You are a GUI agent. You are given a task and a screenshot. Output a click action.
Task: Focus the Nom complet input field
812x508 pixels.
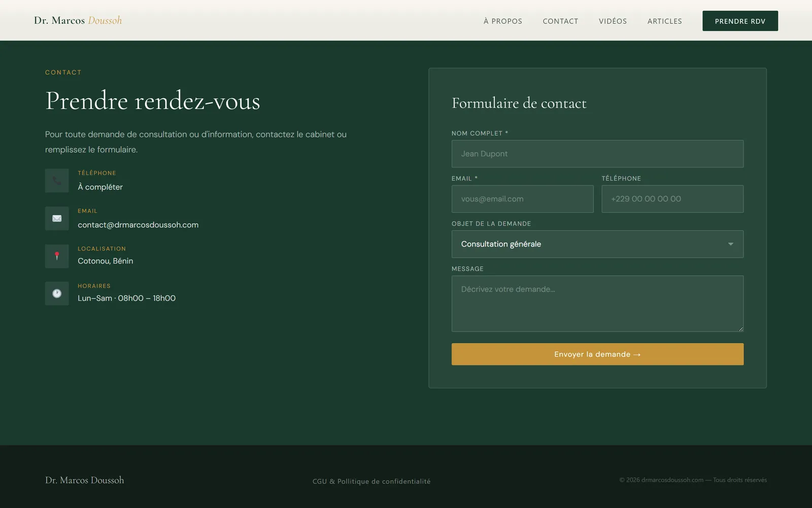coord(597,154)
